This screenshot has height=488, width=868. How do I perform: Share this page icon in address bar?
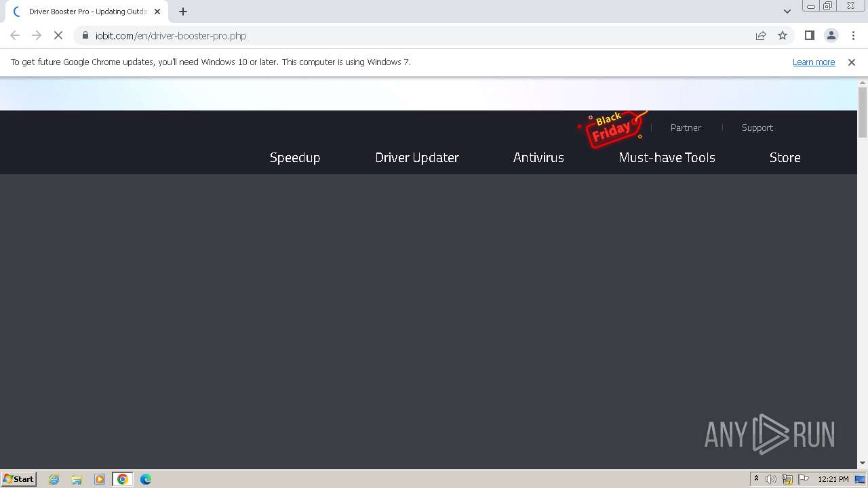pyautogui.click(x=761, y=35)
